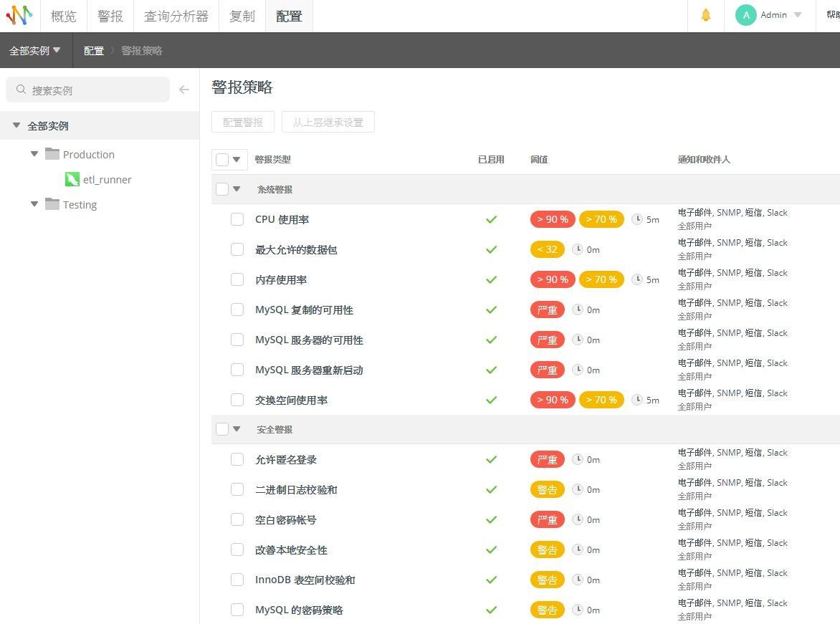Viewport: 840px width, 624px height.
Task: Click the clock icon in 最大允许的数据包 row
Action: click(x=578, y=249)
